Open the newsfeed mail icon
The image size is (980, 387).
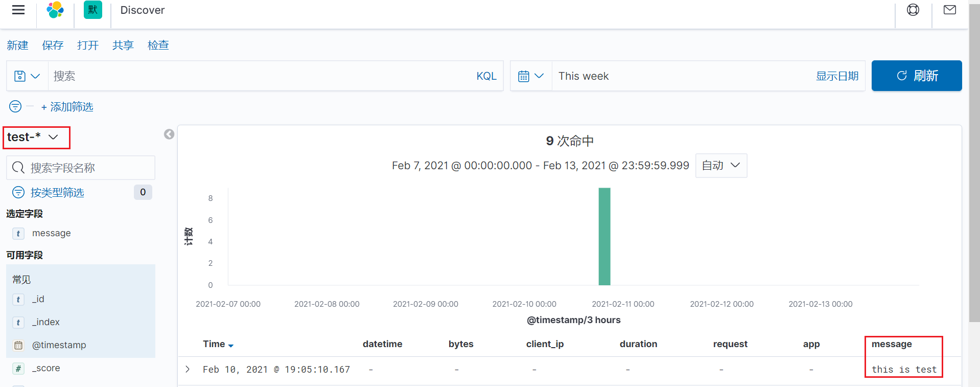coord(950,10)
